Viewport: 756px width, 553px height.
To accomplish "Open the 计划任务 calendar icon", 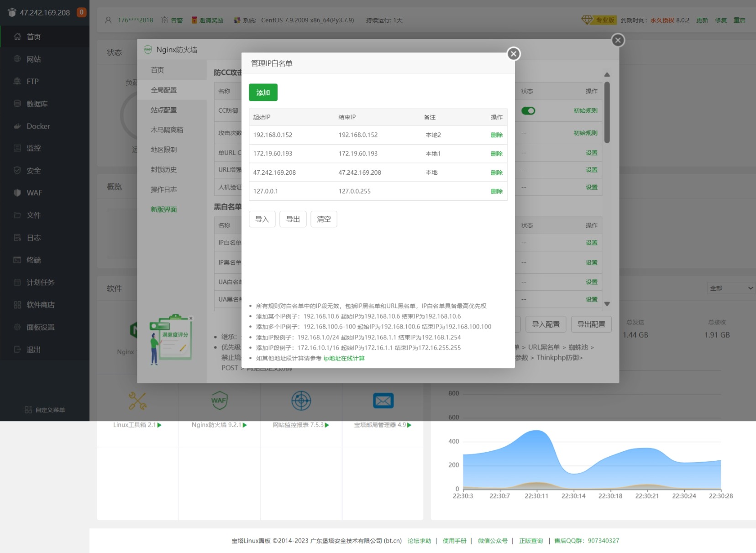I will click(x=17, y=282).
